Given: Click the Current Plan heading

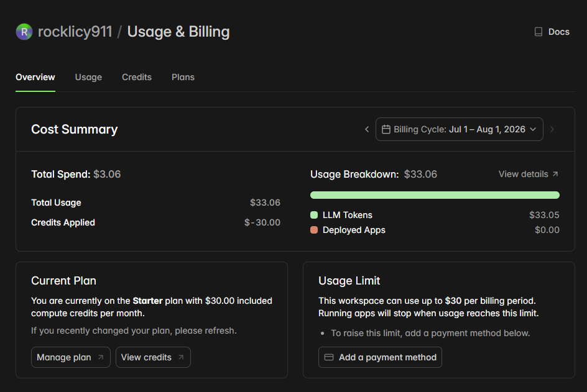Looking at the screenshot, I should 63,281.
